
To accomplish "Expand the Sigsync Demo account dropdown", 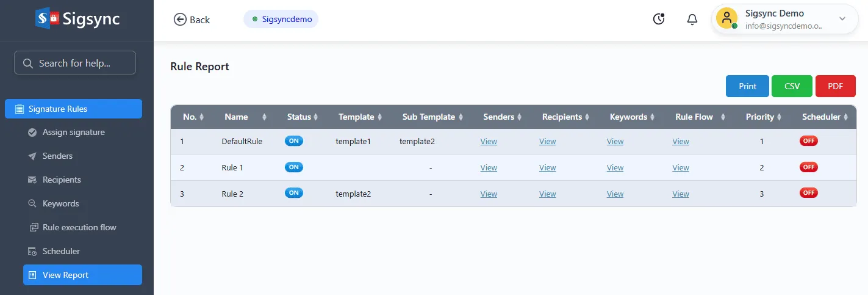I will click(x=842, y=19).
